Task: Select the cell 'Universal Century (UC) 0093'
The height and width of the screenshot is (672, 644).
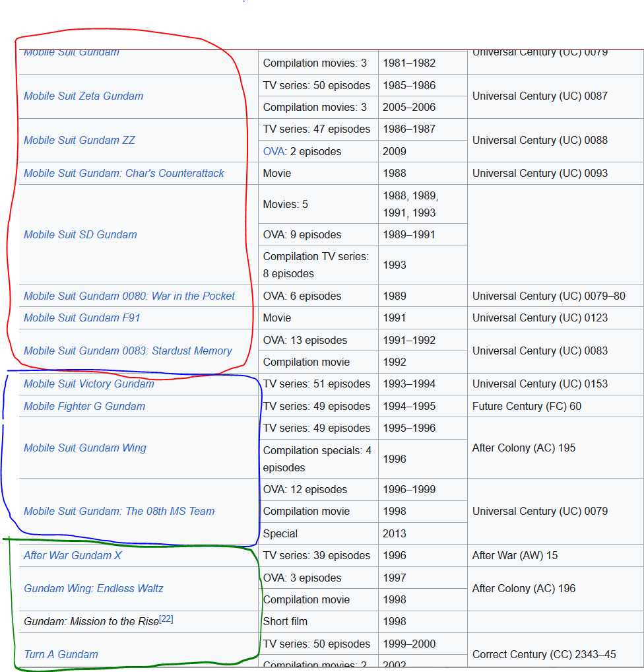Action: 556,173
